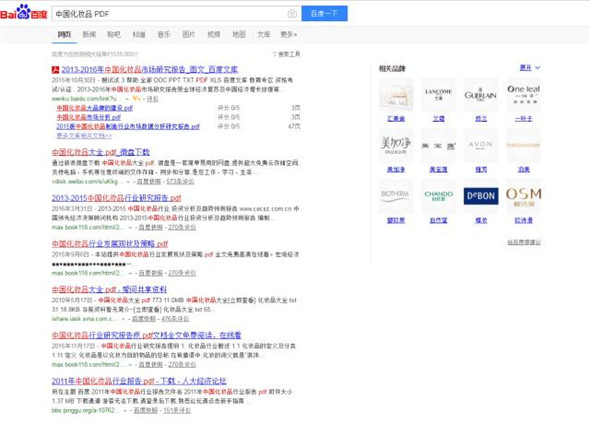Click the Guerlain brand logo
Screen dimensions: 590x423
click(481, 94)
